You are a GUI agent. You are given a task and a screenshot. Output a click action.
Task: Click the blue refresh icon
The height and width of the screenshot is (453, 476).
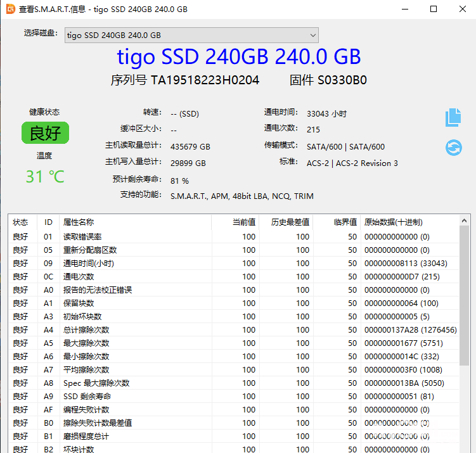point(453,148)
